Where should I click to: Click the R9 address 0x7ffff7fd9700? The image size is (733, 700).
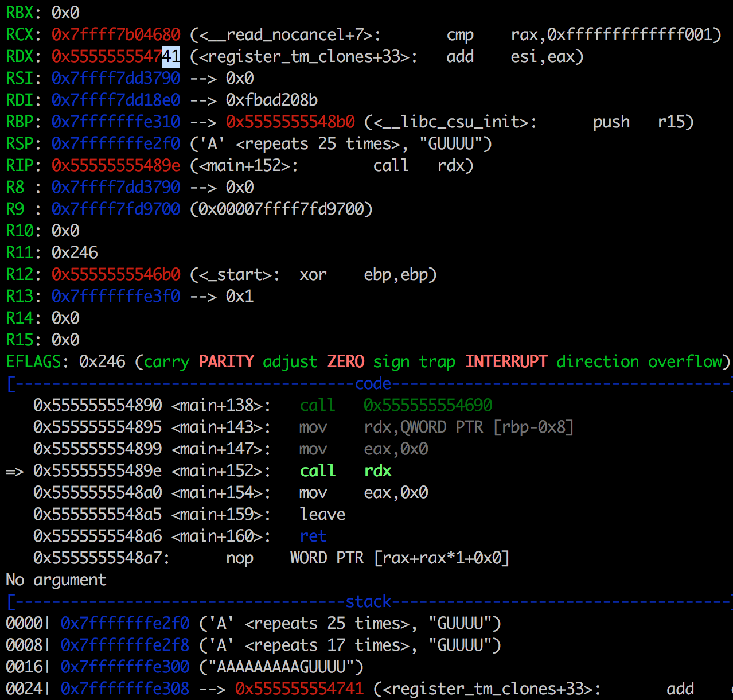[x=116, y=209]
